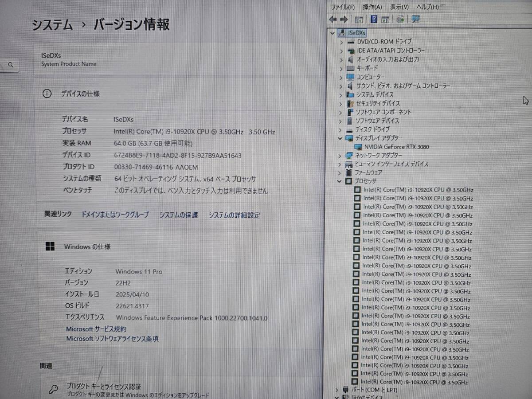This screenshot has width=532, height=399.
Task: Click the OS ビルド value 22621.4317
Action: click(x=132, y=306)
